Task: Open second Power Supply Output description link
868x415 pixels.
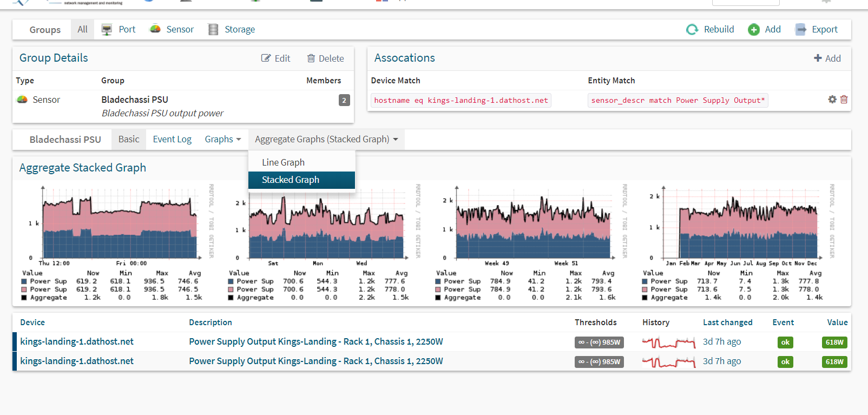Action: [x=316, y=361]
